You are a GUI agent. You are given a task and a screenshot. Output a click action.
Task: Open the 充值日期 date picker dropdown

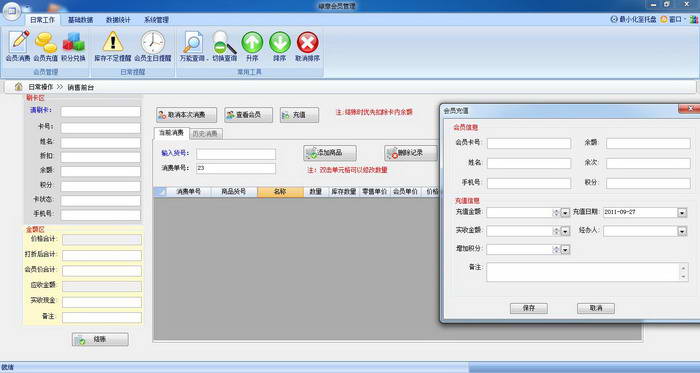[682, 213]
